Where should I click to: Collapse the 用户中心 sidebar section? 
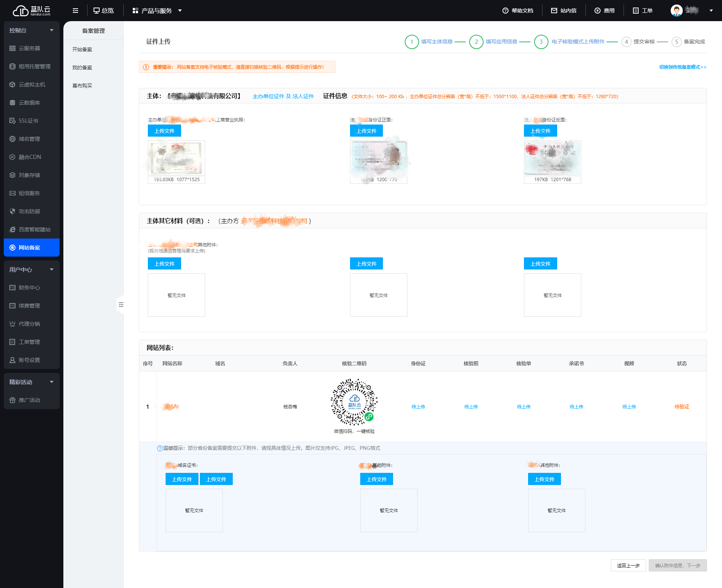point(52,269)
